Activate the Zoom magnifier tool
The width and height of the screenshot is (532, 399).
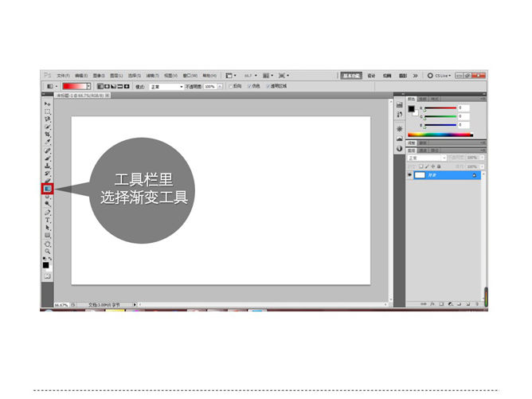pos(47,251)
